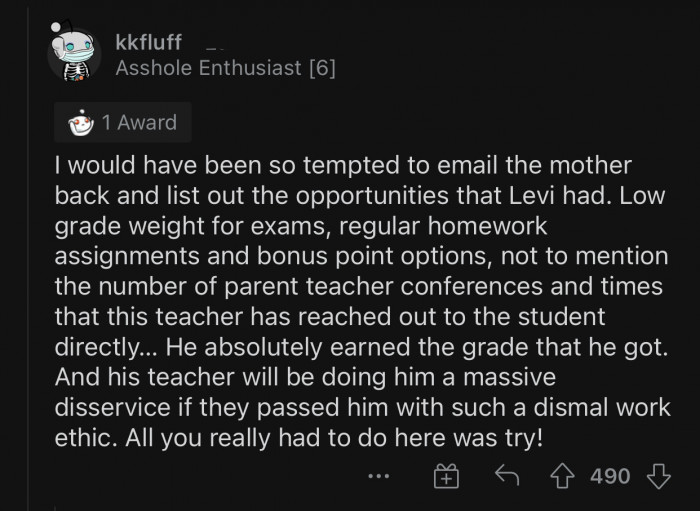
Task: Click the "Asshole Enthusiast" user flair
Action: click(208, 68)
